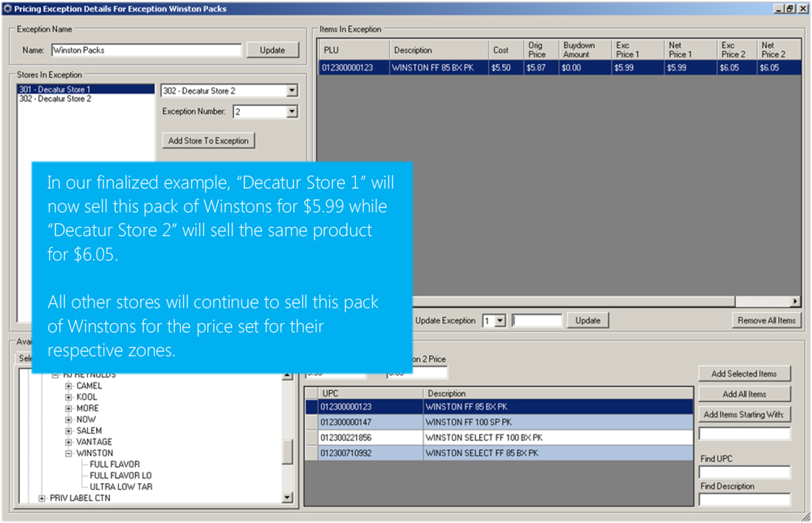
Task: Click the Net Price 1 column header
Action: 691,50
